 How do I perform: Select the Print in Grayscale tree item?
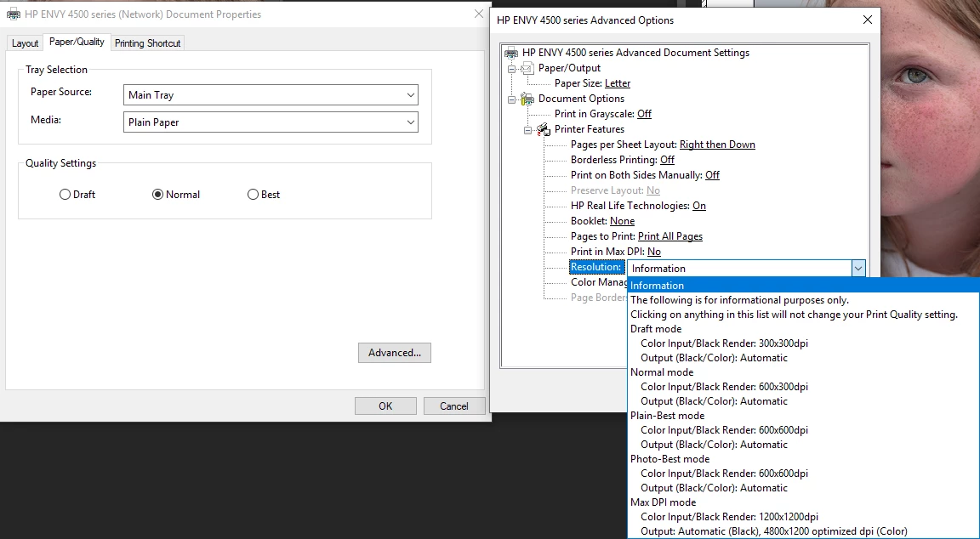click(x=603, y=114)
